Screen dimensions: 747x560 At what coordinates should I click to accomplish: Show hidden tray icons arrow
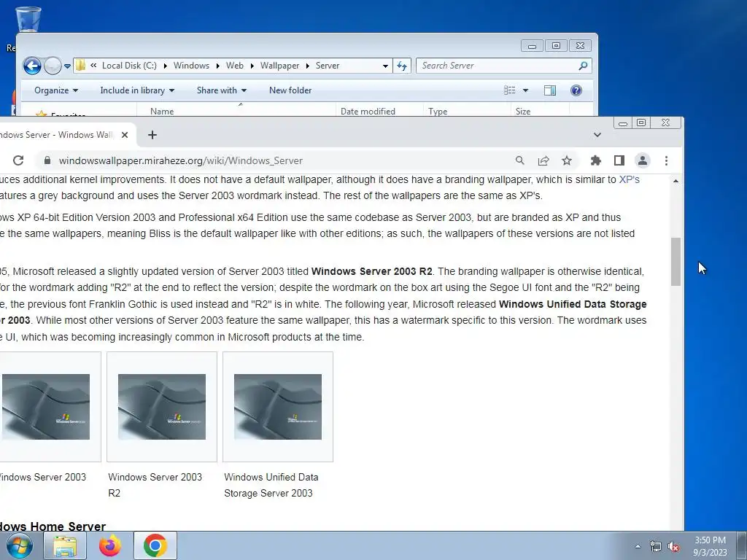point(638,546)
